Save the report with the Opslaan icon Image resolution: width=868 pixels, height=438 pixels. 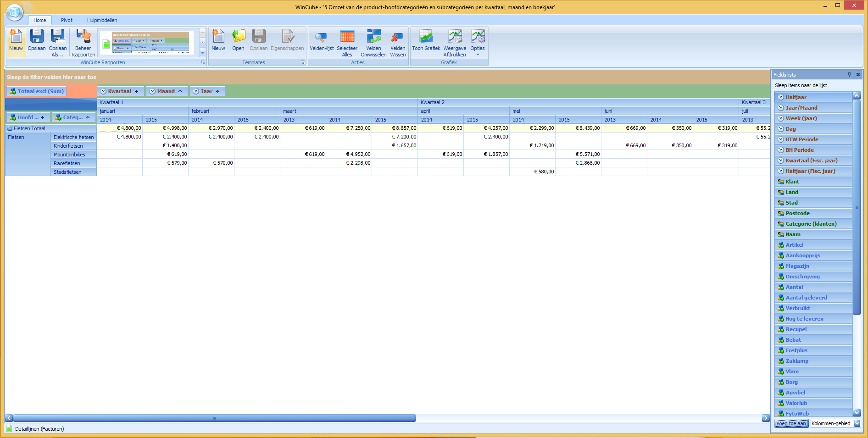(x=37, y=41)
